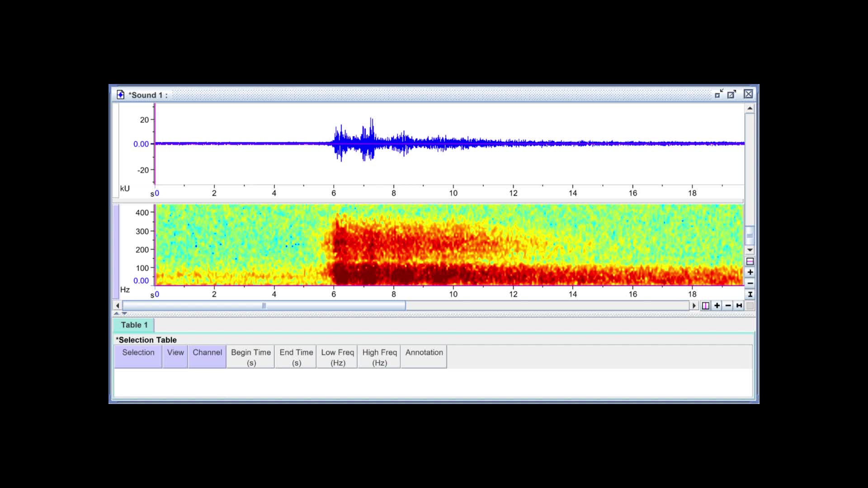Click the split-view divider icon beside the spectrogram

tap(750, 261)
